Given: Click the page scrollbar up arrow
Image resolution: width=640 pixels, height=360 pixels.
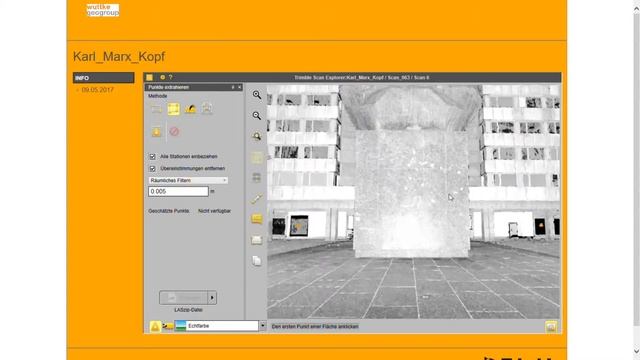Looking at the screenshot, I should [x=636, y=9].
